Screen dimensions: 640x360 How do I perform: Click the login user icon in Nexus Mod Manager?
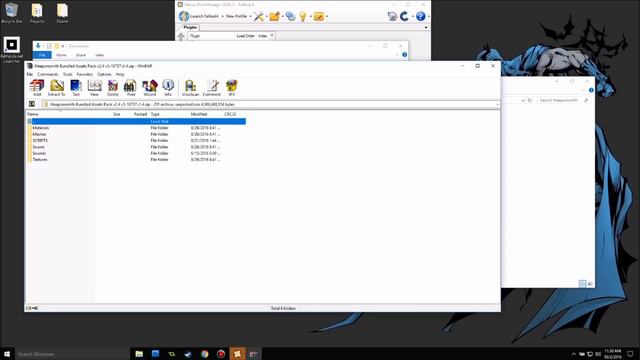392,16
